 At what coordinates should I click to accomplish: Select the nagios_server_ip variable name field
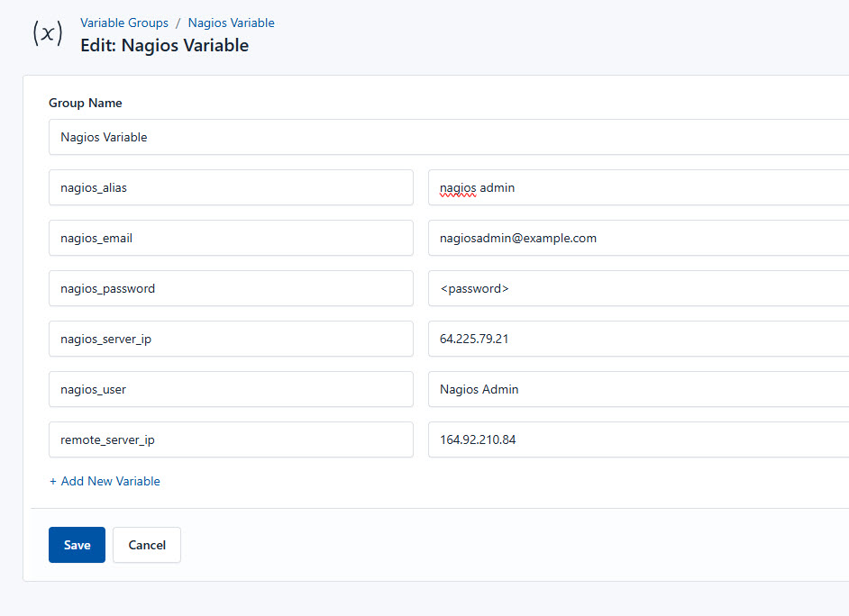231,339
